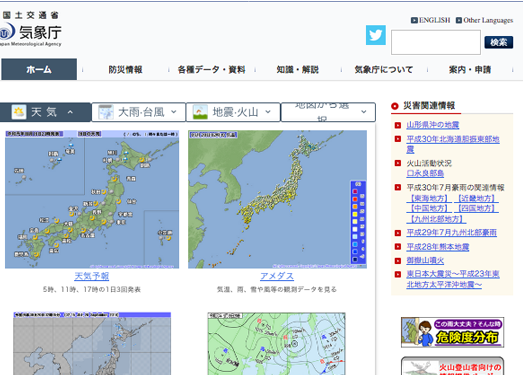Open the 【中国地方】 link
523x375 pixels.
(x=429, y=209)
